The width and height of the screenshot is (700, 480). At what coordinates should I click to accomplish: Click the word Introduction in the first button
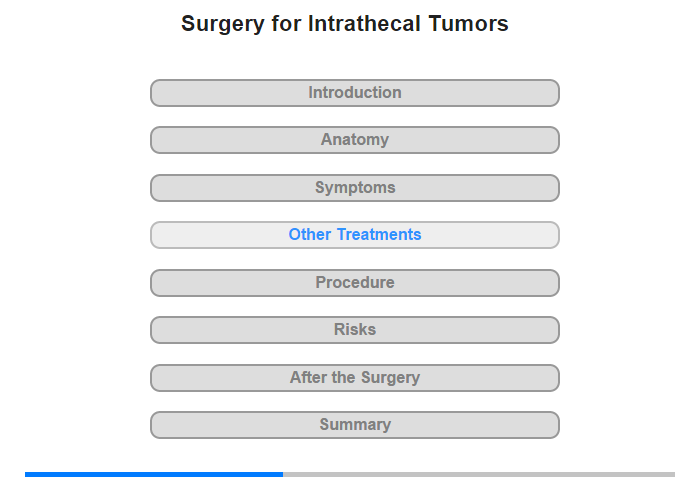355,92
